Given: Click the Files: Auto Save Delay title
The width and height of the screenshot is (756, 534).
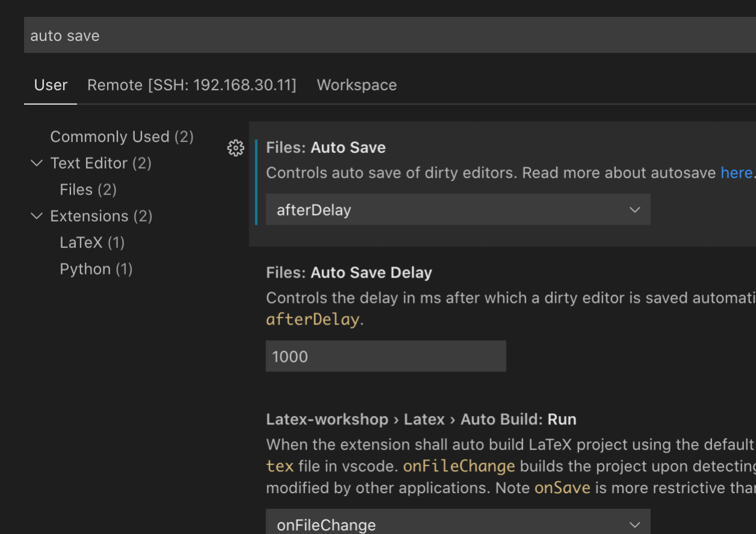Looking at the screenshot, I should 349,273.
